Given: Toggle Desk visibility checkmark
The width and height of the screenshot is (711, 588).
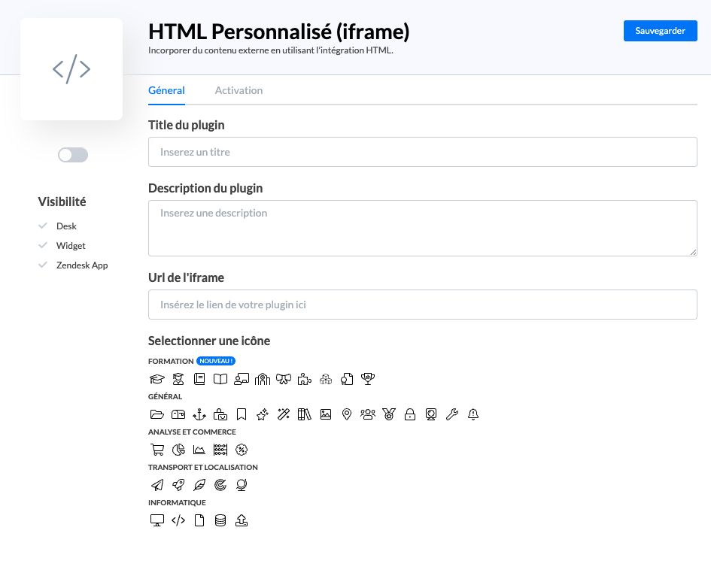Looking at the screenshot, I should pyautogui.click(x=44, y=226).
